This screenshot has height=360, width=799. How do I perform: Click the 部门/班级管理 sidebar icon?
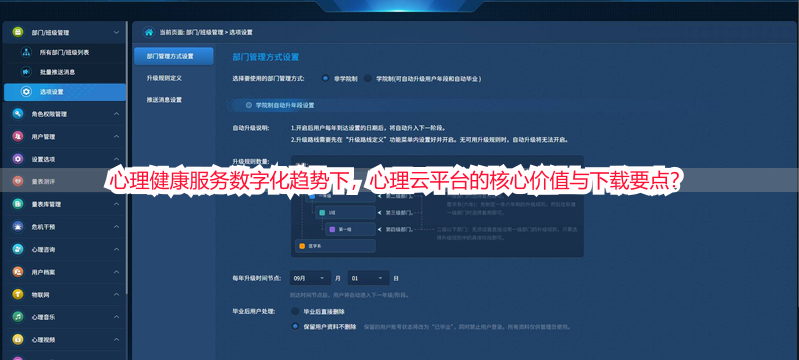pos(18,32)
